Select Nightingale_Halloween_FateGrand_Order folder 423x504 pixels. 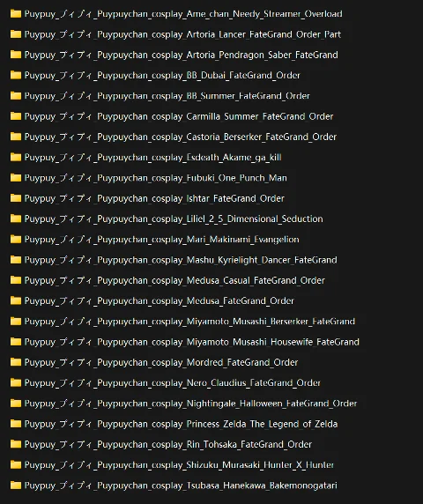point(190,404)
